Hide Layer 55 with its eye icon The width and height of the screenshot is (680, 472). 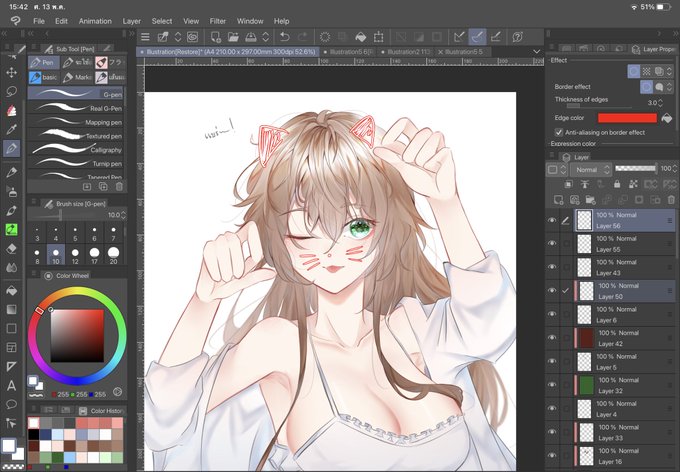552,244
